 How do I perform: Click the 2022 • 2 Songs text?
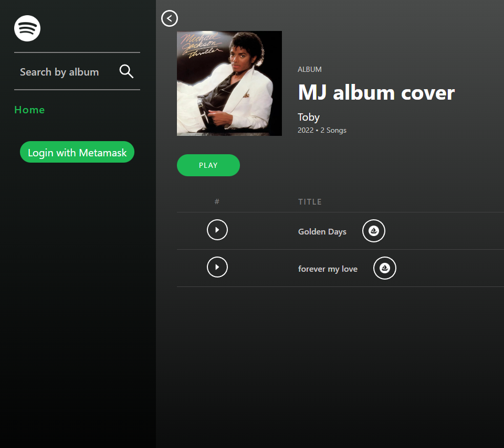click(x=322, y=130)
